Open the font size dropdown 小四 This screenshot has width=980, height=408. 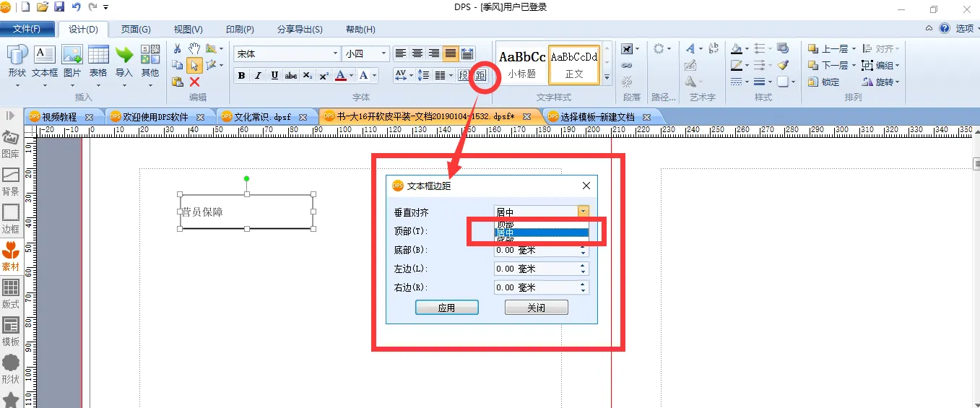pos(384,53)
